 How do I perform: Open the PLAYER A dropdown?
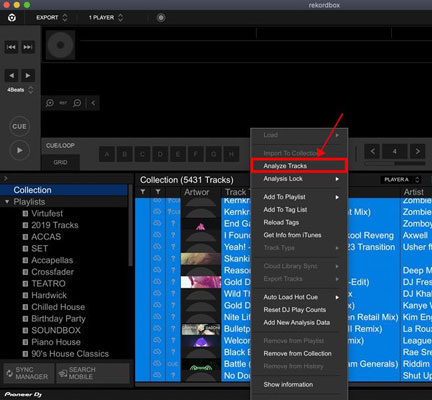coord(400,180)
